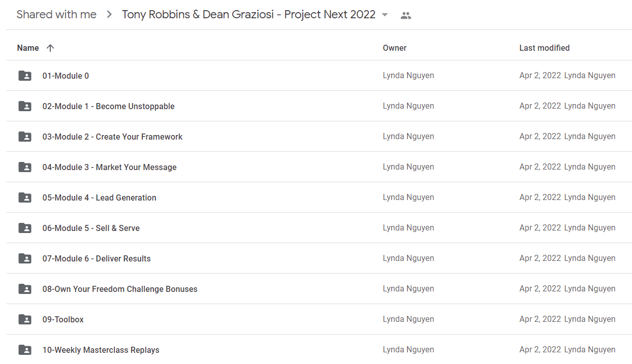Select folder icon for 07-Module 6 - Deliver Results

coord(25,258)
